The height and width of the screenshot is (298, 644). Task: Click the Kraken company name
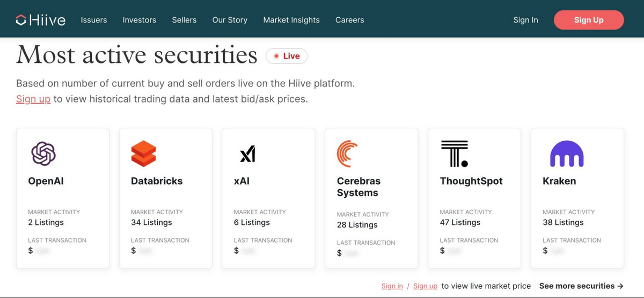click(x=559, y=181)
